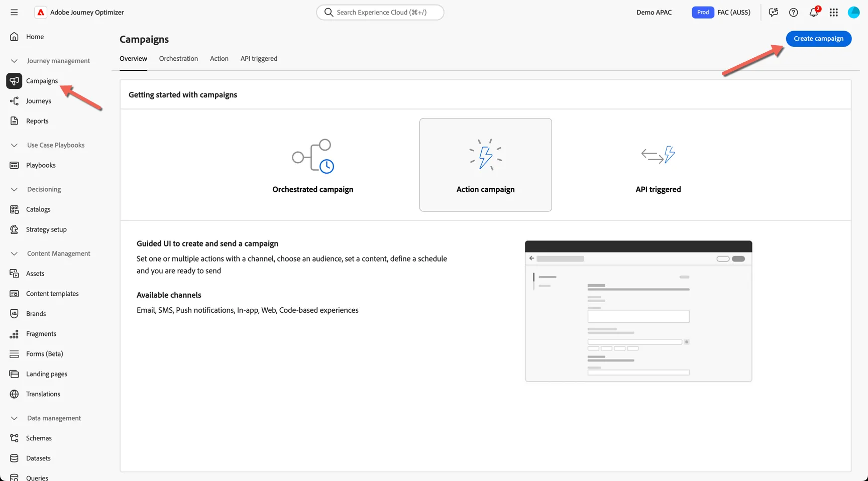Switch to the API triggered tab
The height and width of the screenshot is (481, 868).
(x=259, y=59)
